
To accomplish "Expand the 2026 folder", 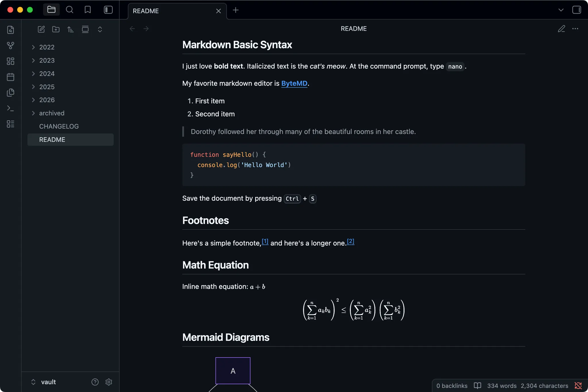I will tap(71, 100).
